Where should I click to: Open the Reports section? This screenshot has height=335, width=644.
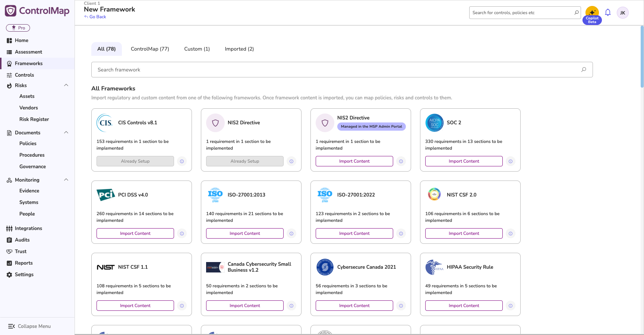(23, 263)
